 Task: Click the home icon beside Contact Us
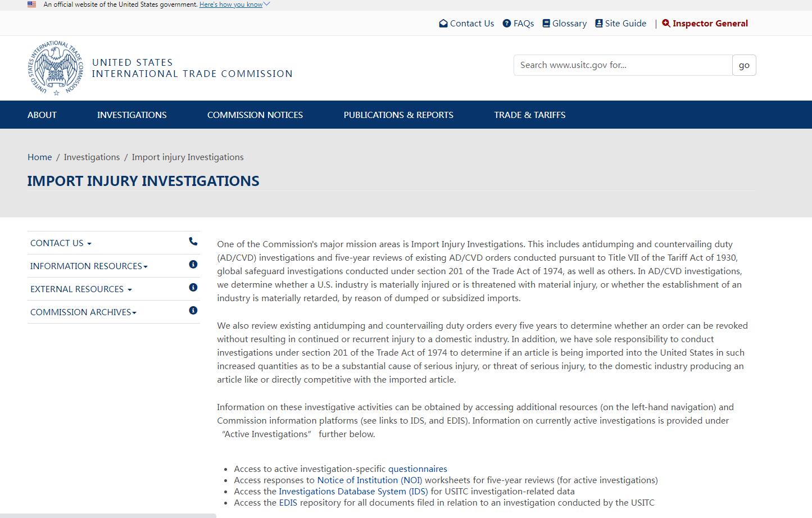point(443,23)
